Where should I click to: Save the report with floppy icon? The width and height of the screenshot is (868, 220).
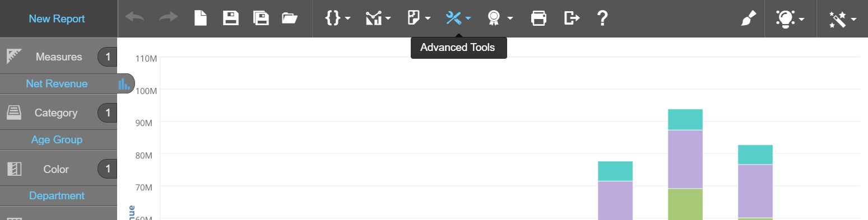tap(231, 18)
